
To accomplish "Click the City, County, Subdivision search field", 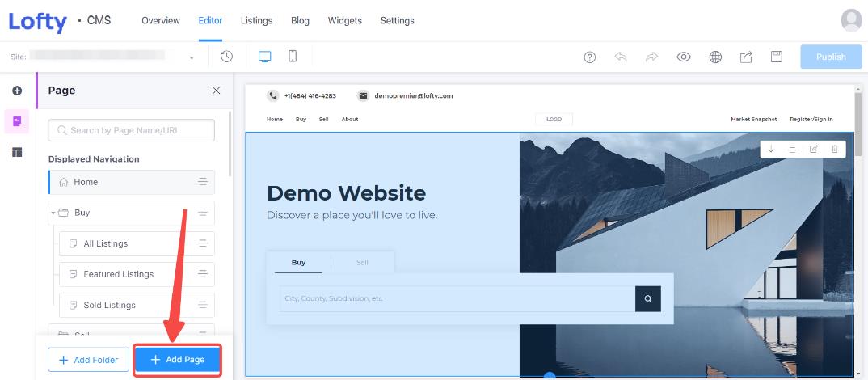I will (x=457, y=298).
